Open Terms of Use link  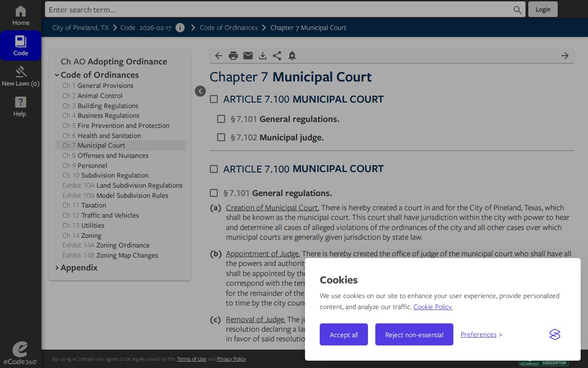pos(192,359)
